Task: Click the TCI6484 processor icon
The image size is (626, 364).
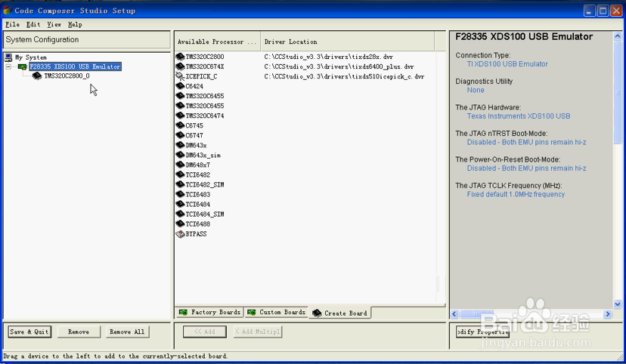Action: pyautogui.click(x=180, y=204)
